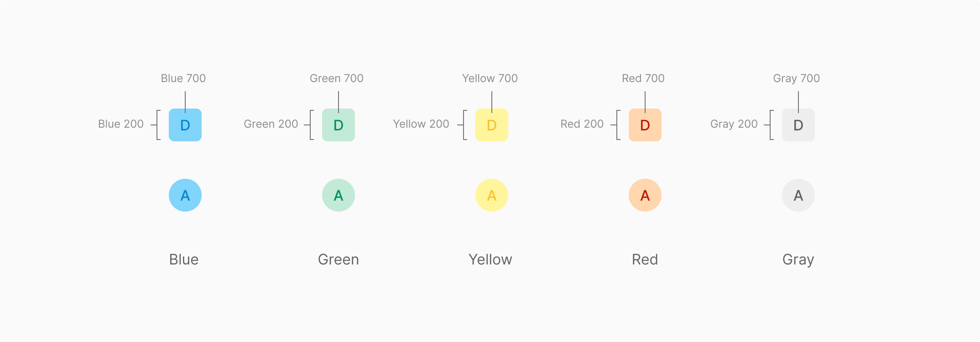
Task: Click the green square D avatar
Action: (339, 125)
